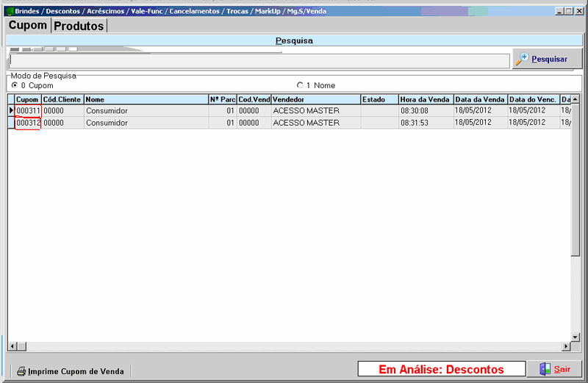Screen dimensions: 588x383
Task: Click the application icon in title bar
Action: coord(10,11)
